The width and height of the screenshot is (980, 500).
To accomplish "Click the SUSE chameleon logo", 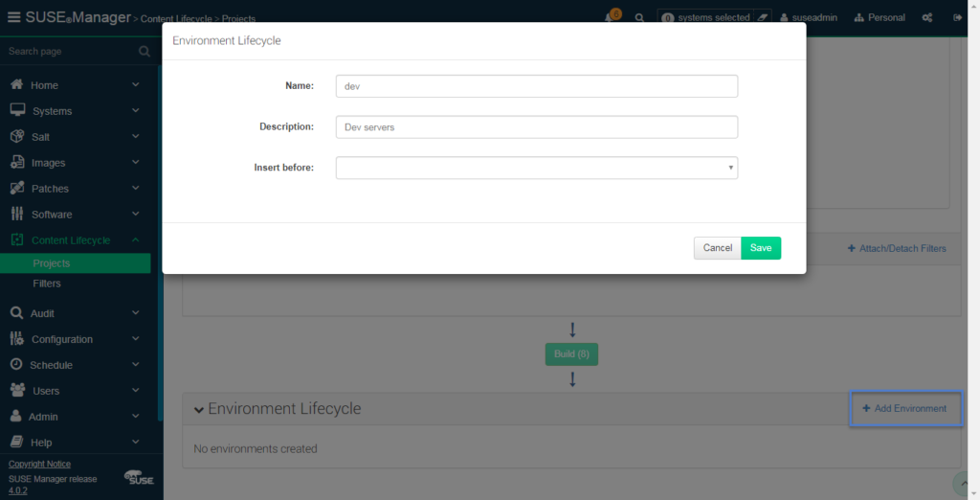I will pyautogui.click(x=139, y=478).
